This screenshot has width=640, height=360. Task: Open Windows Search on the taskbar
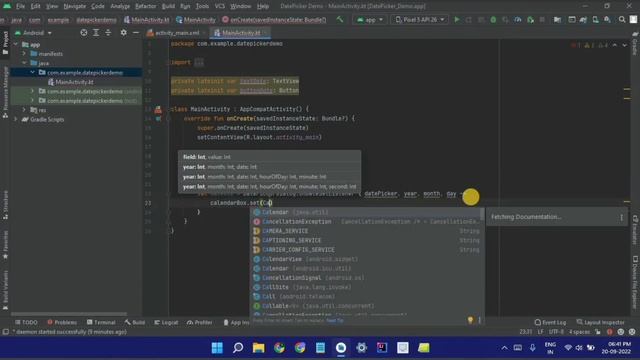[238, 348]
